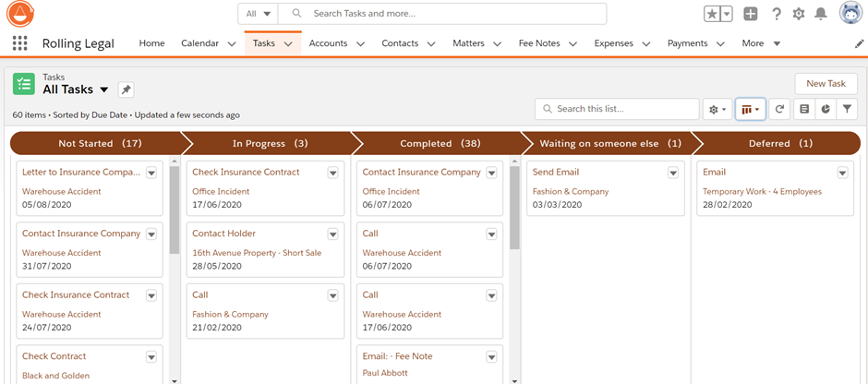The height and width of the screenshot is (384, 868).
Task: Open Black and Golden link
Action: click(x=56, y=376)
